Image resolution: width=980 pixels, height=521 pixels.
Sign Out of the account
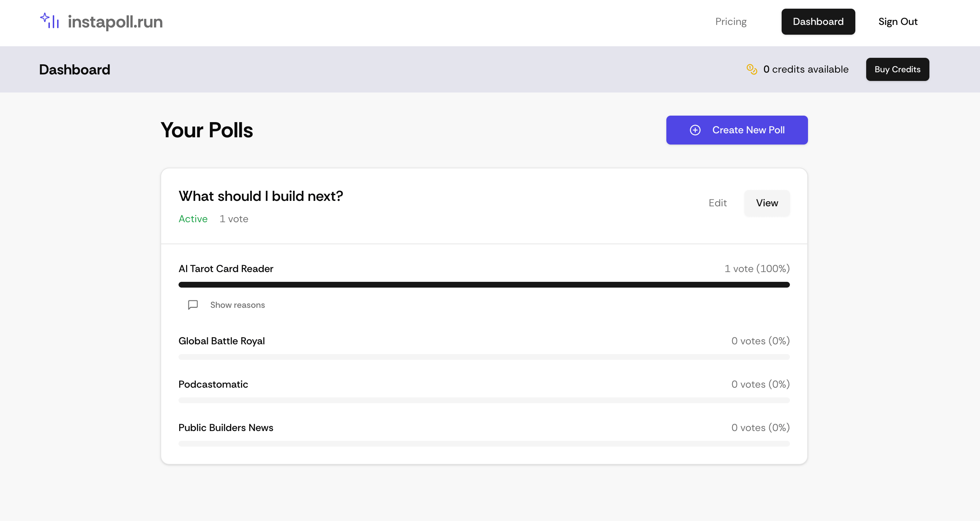coord(898,22)
